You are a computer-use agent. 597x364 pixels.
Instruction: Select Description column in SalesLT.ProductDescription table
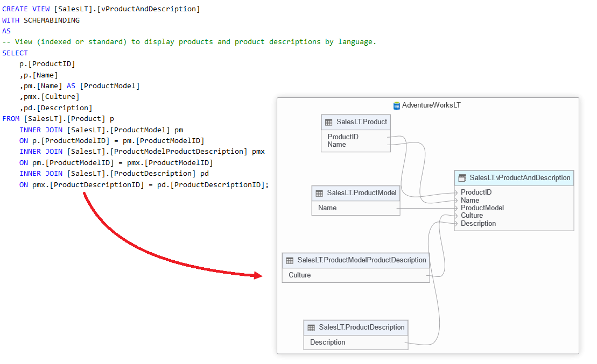coord(327,342)
